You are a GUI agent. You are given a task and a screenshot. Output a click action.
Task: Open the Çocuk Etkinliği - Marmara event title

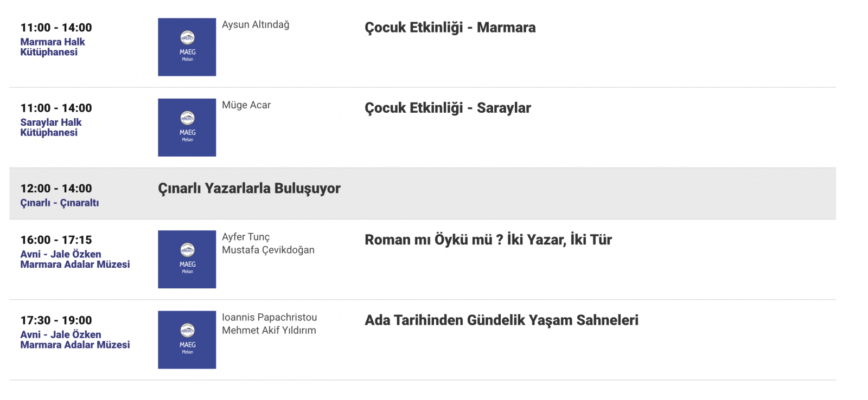coord(450,28)
